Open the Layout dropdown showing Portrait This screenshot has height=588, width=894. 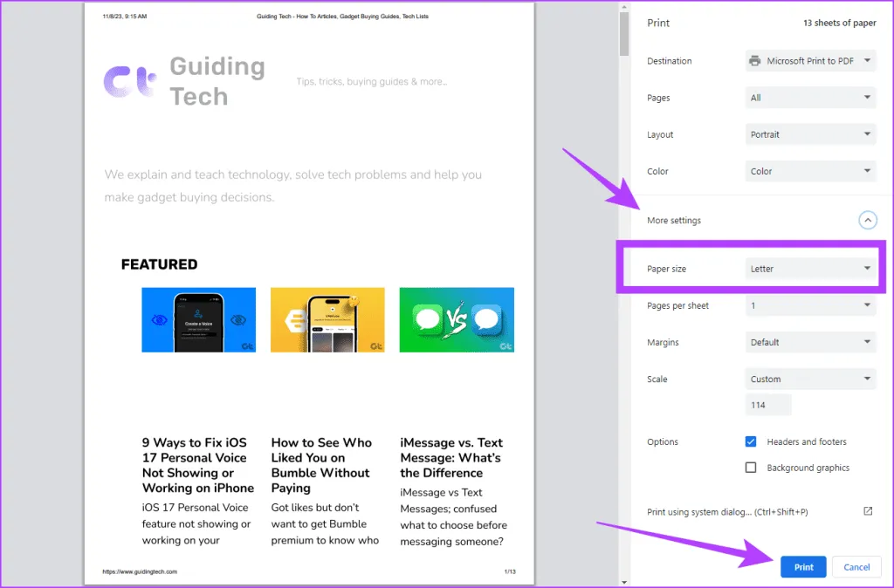[810, 134]
